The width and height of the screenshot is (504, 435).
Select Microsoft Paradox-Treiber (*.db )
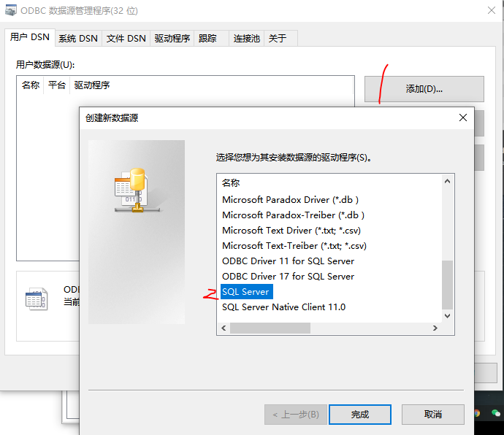tap(293, 215)
